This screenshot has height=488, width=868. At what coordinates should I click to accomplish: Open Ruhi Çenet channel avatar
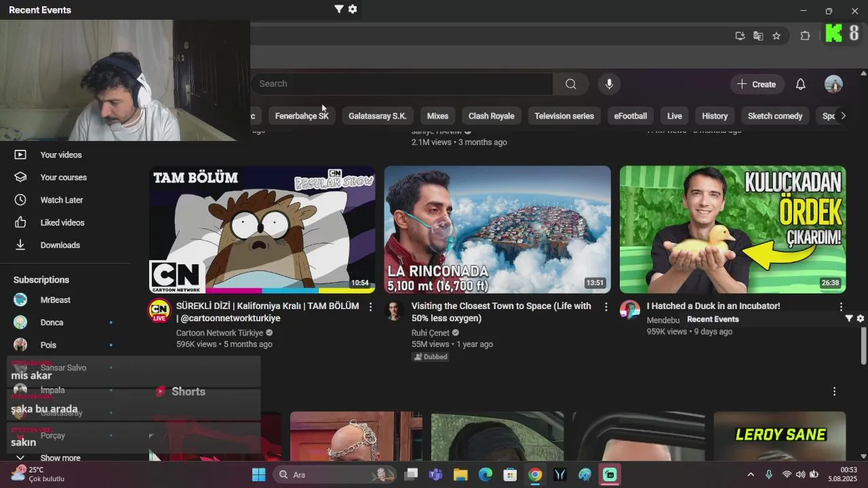click(x=394, y=311)
